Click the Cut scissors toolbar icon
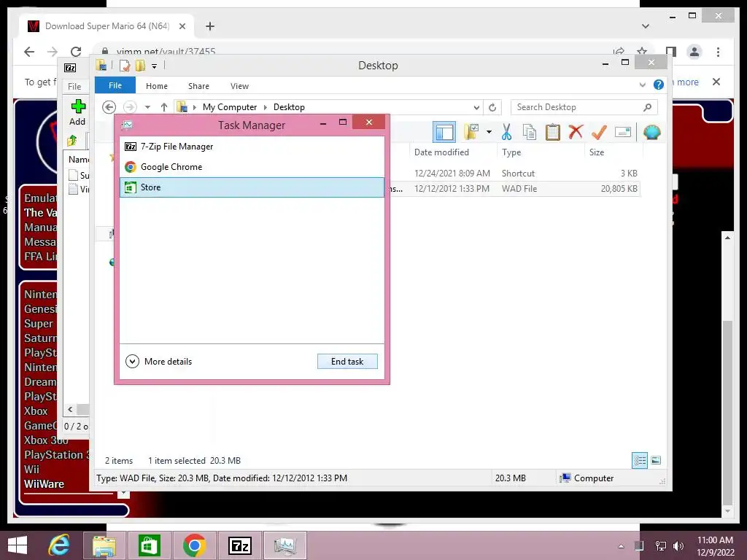 [506, 132]
